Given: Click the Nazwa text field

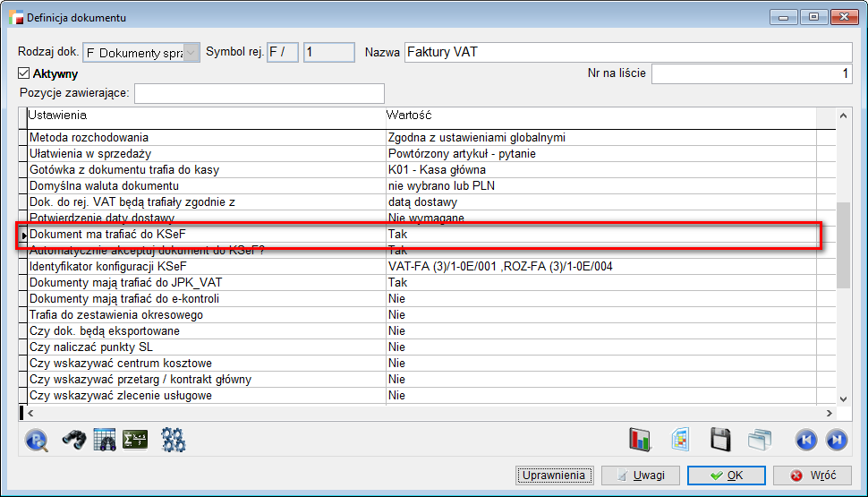Looking at the screenshot, I should pyautogui.click(x=626, y=53).
